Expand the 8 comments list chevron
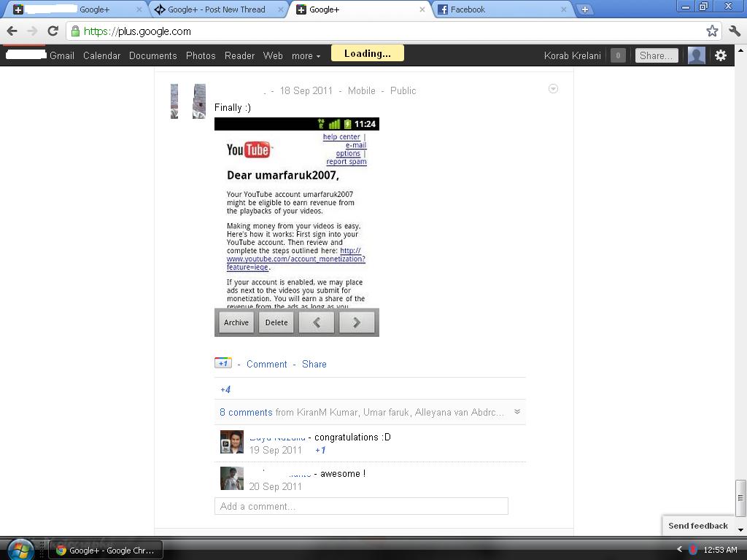Image resolution: width=747 pixels, height=560 pixels. point(517,412)
